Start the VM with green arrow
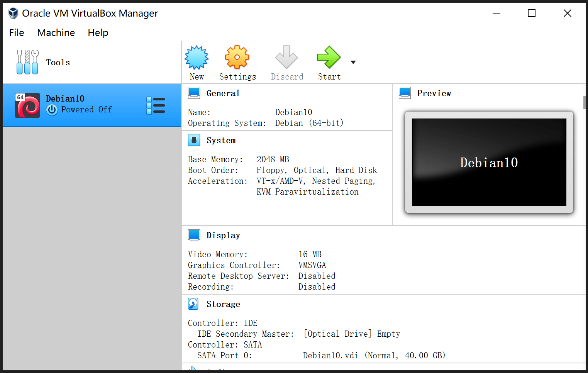 coord(329,57)
